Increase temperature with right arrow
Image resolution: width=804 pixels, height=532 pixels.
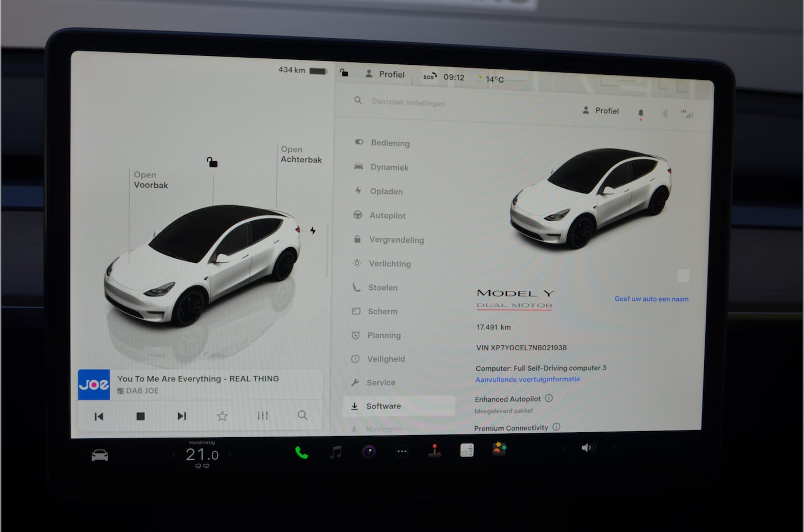coord(230,454)
